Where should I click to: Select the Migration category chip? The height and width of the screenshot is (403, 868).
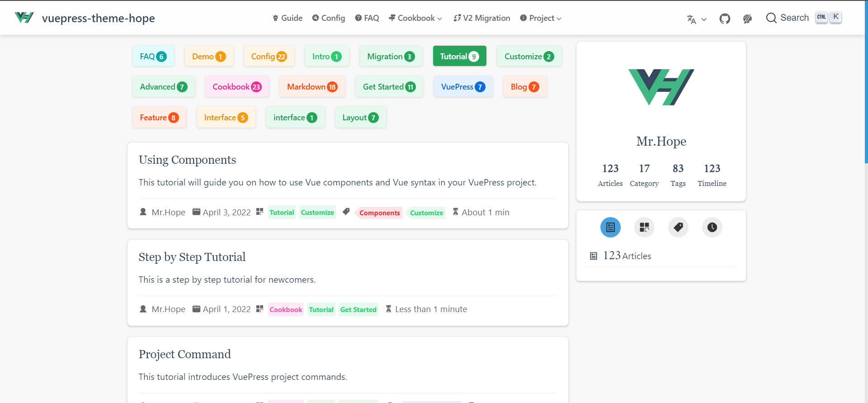coord(391,56)
